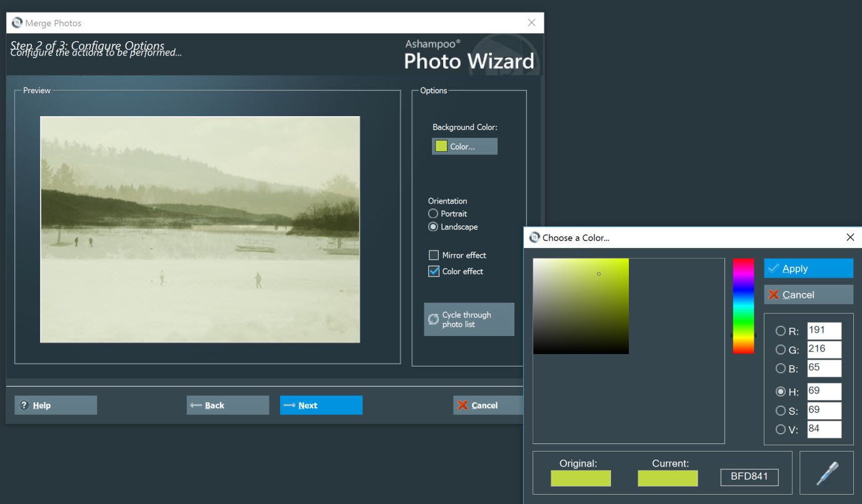The image size is (862, 504).
Task: Proceed with the Next button
Action: [321, 405]
